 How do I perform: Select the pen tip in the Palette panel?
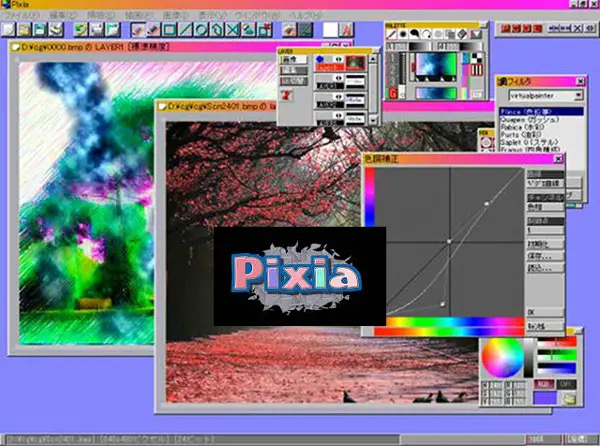[x=391, y=34]
